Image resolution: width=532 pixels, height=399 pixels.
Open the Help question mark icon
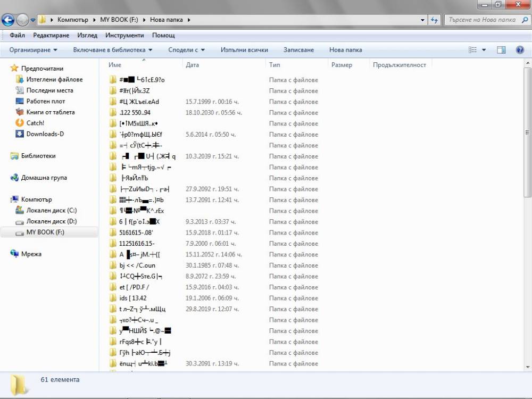(519, 50)
